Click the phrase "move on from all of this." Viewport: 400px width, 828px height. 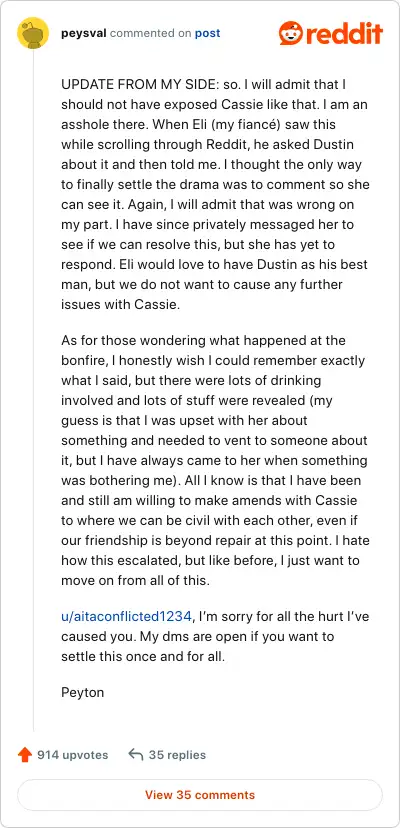coord(136,580)
